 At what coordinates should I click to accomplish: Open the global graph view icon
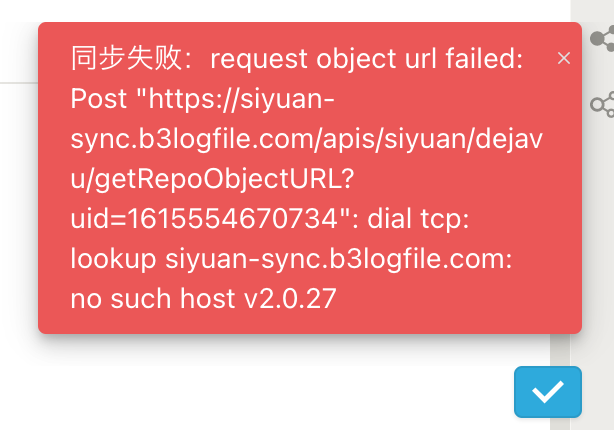pos(602,39)
